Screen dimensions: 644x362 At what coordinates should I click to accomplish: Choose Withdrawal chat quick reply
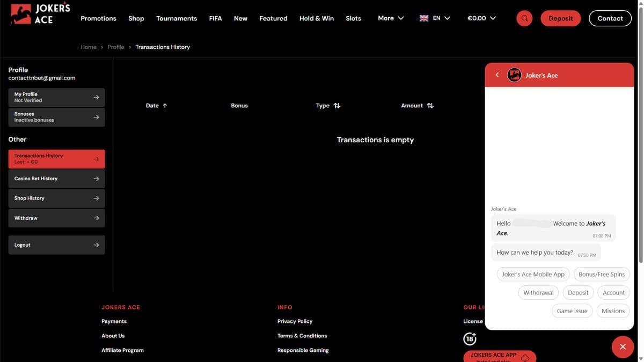[538, 292]
